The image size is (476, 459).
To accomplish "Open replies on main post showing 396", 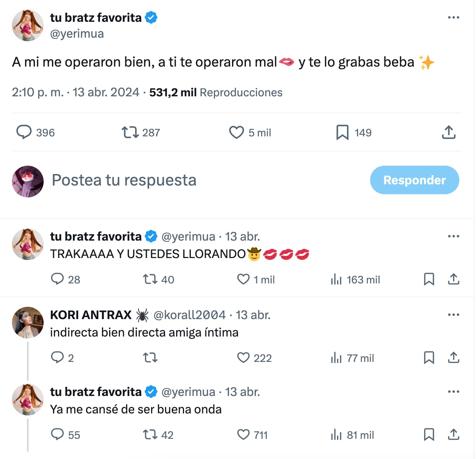I will tap(24, 132).
